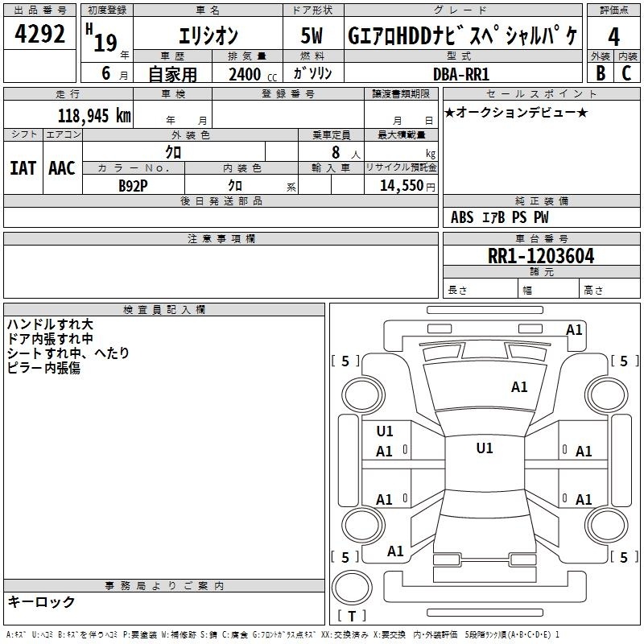Click the interior grade C
The width and height of the screenshot is (644, 644).
[x=626, y=72]
